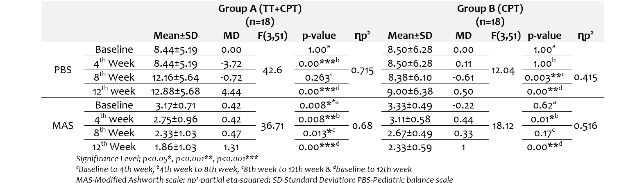Select the MAS-Modified Ashworth scale abbreviation footnote
Viewport: 644px width, 183px height.
coord(265,179)
